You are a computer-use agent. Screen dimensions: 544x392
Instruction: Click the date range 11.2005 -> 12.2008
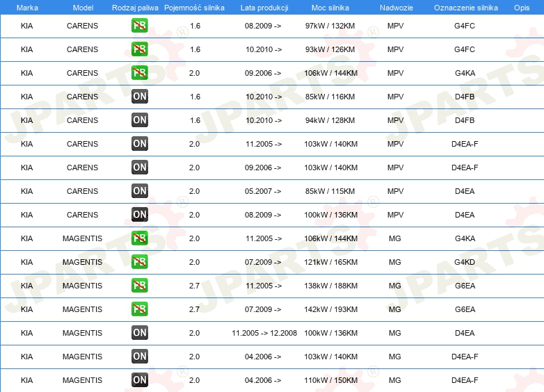click(264, 333)
